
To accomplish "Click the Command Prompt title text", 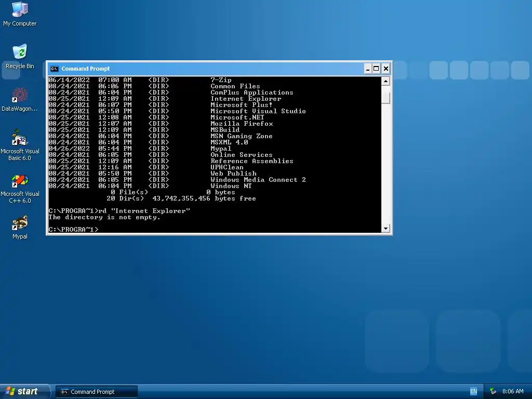I will [86, 69].
